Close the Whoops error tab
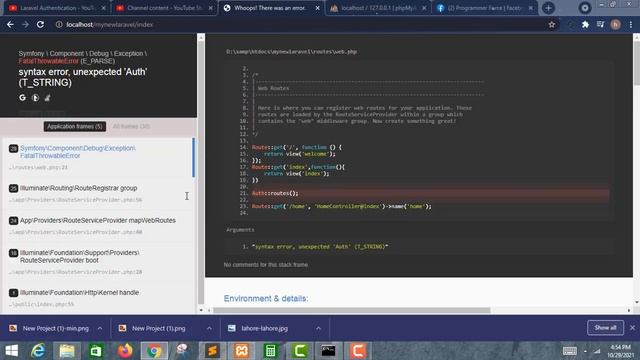 (318, 8)
